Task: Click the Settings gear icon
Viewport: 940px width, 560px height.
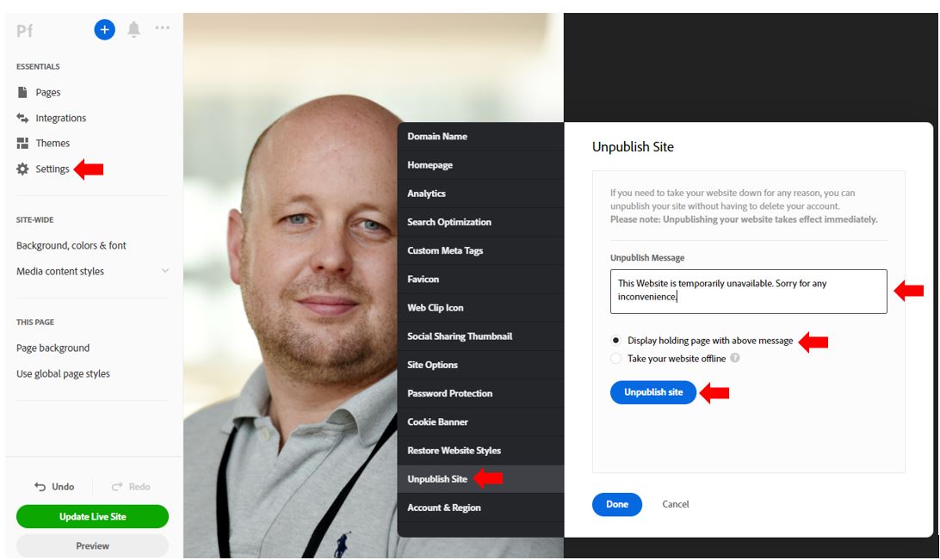Action: tap(22, 169)
